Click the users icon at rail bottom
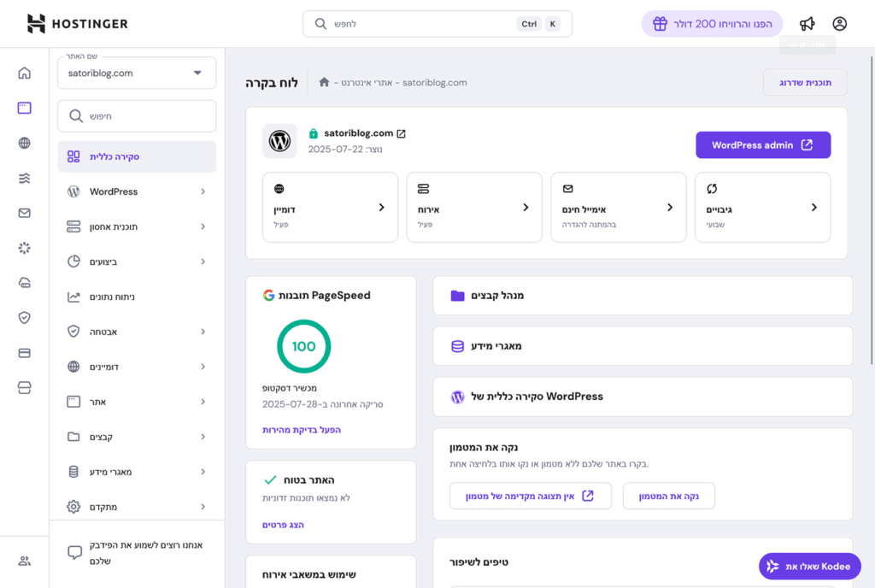 [x=24, y=561]
